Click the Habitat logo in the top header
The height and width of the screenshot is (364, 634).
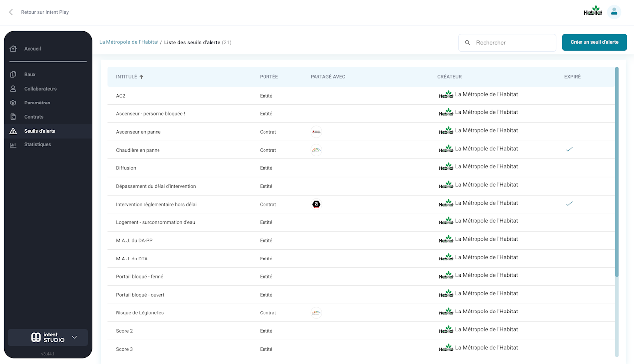click(x=593, y=11)
